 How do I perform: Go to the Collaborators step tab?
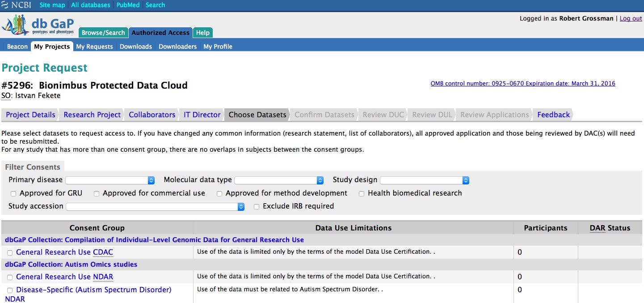pos(152,115)
